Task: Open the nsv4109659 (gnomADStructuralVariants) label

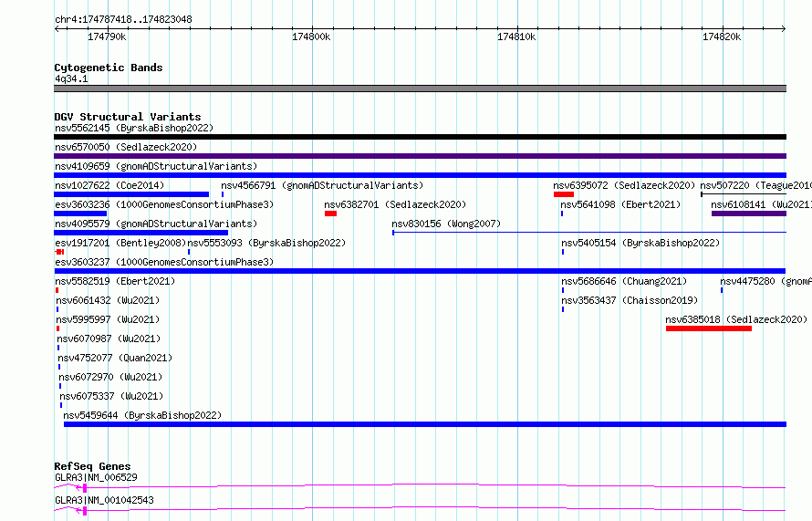Action: coord(156,166)
